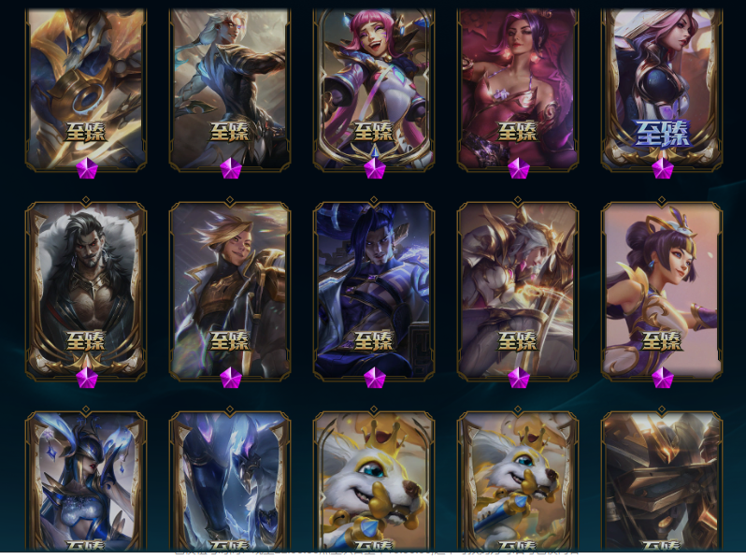The image size is (746, 560).
Task: Click the purple gem below the blond man in gold armor
Action: pyautogui.click(x=231, y=378)
